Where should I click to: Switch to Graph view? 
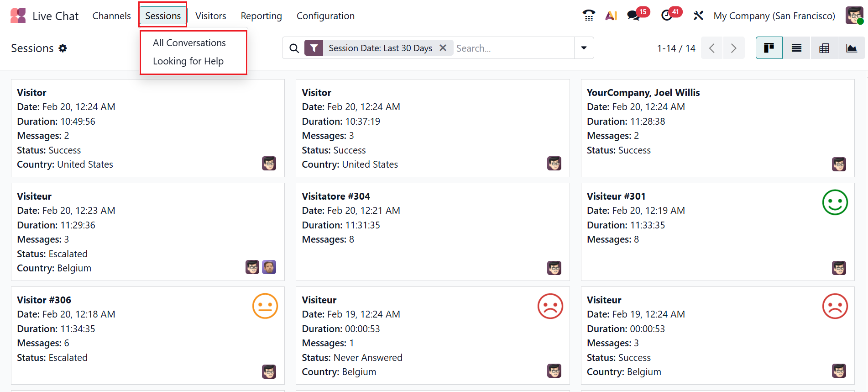(852, 48)
